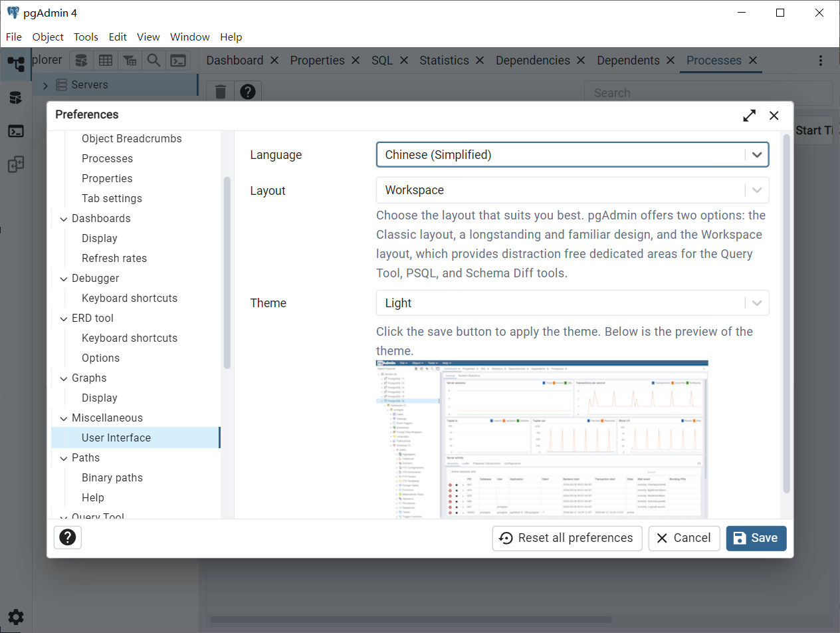Expand the Servers tree node
The image size is (840, 633).
[x=45, y=86]
